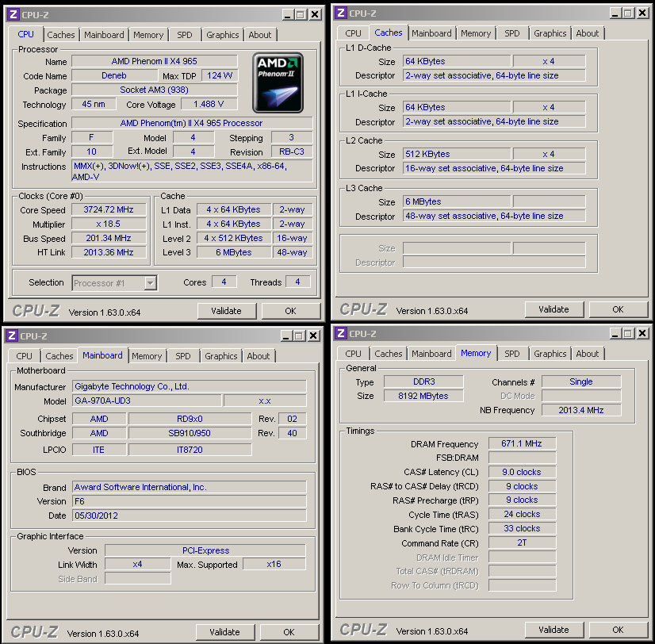The image size is (655, 644).
Task: Click the DRAM Frequency value 671.1 MHz
Action: pyautogui.click(x=522, y=443)
